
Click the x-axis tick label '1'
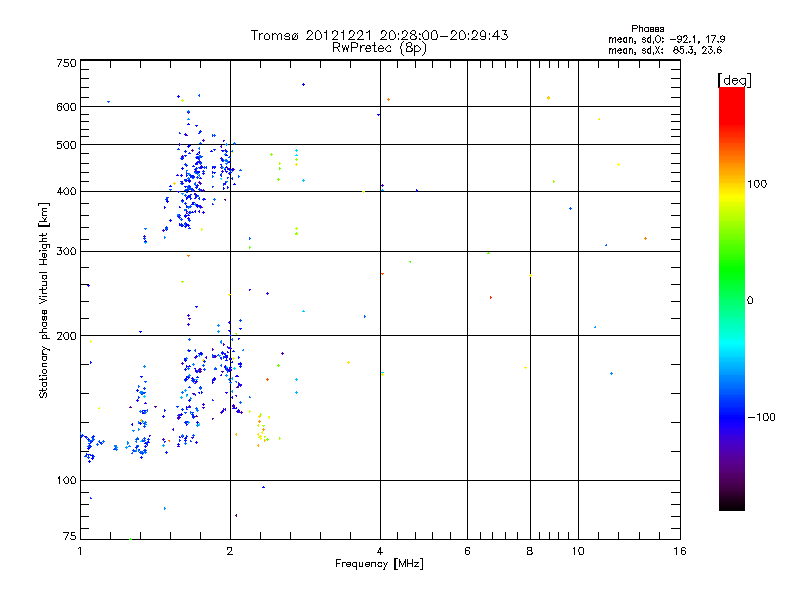point(80,551)
